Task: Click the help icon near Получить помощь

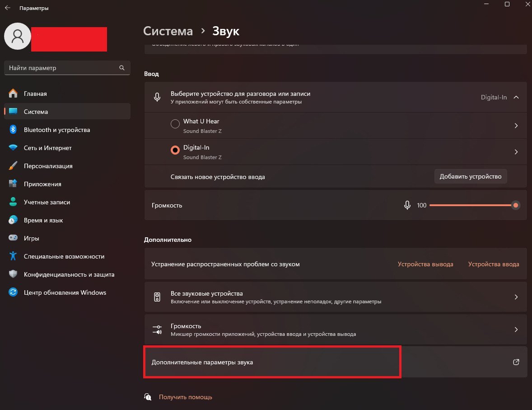Action: [x=148, y=397]
